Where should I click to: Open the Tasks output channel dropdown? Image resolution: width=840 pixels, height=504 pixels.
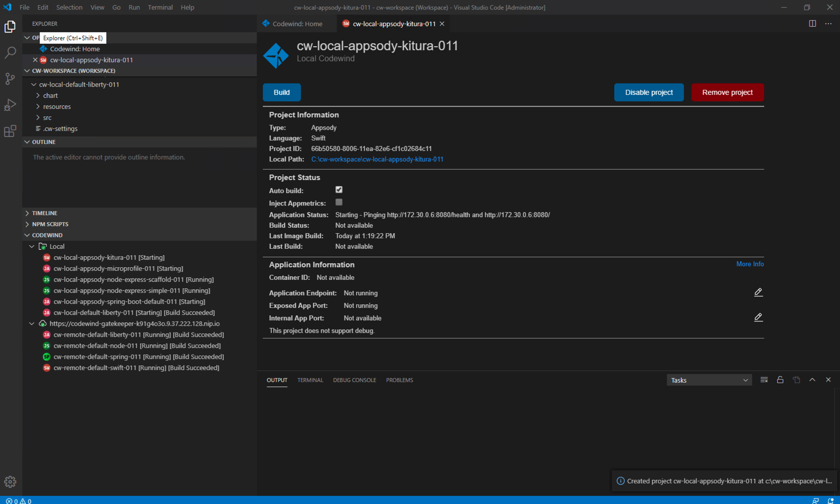pyautogui.click(x=709, y=380)
